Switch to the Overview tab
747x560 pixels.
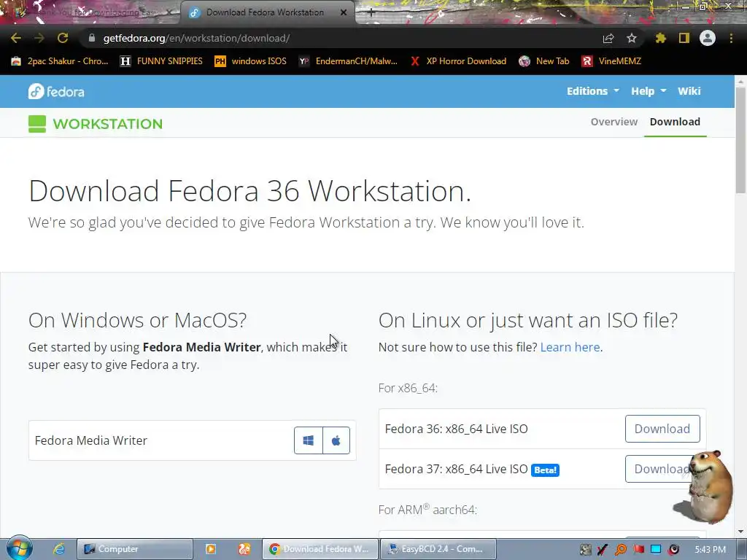tap(614, 122)
